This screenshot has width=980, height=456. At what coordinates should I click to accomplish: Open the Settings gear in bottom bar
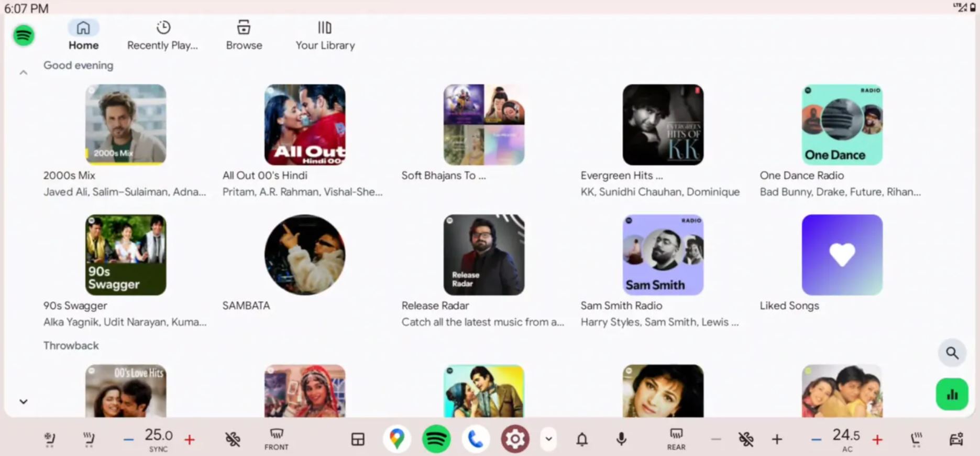click(x=515, y=439)
